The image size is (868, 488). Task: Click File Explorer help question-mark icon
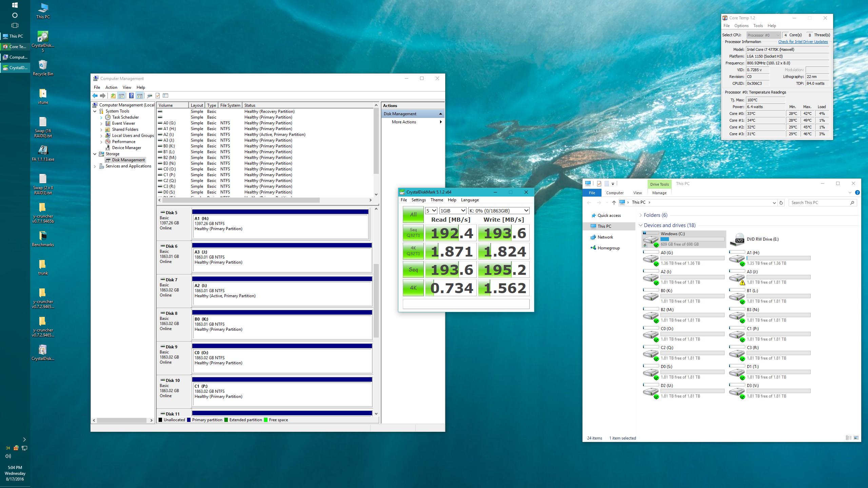coord(857,192)
